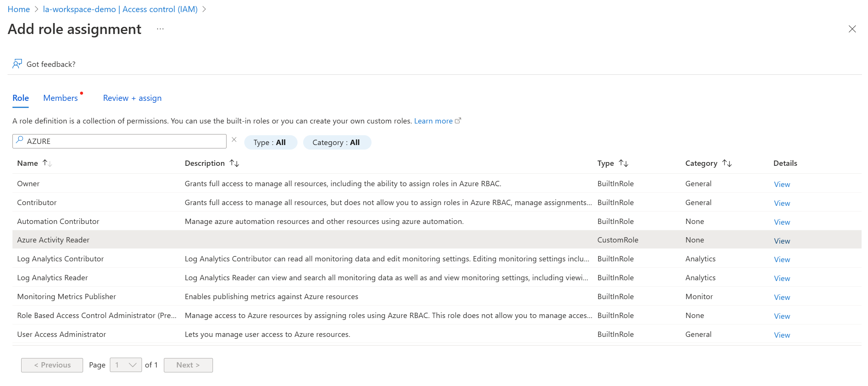
Task: Close the Add role assignment pane
Action: pyautogui.click(x=852, y=29)
